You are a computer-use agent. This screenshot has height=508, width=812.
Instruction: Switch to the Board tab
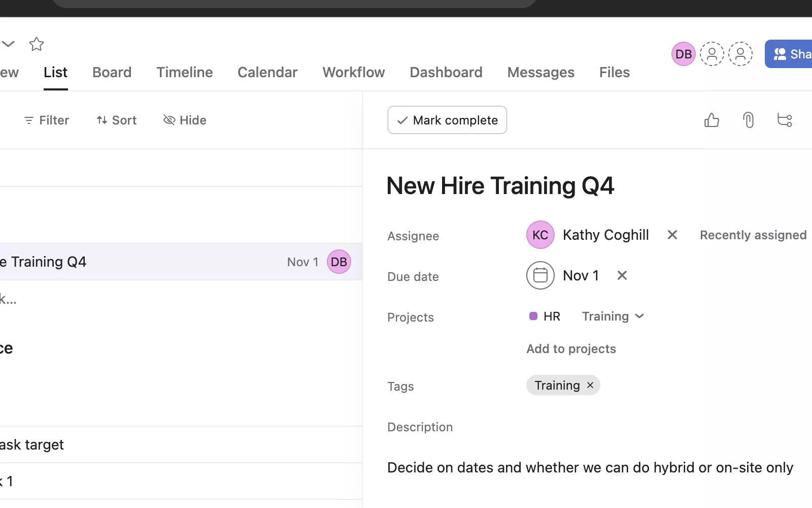112,73
